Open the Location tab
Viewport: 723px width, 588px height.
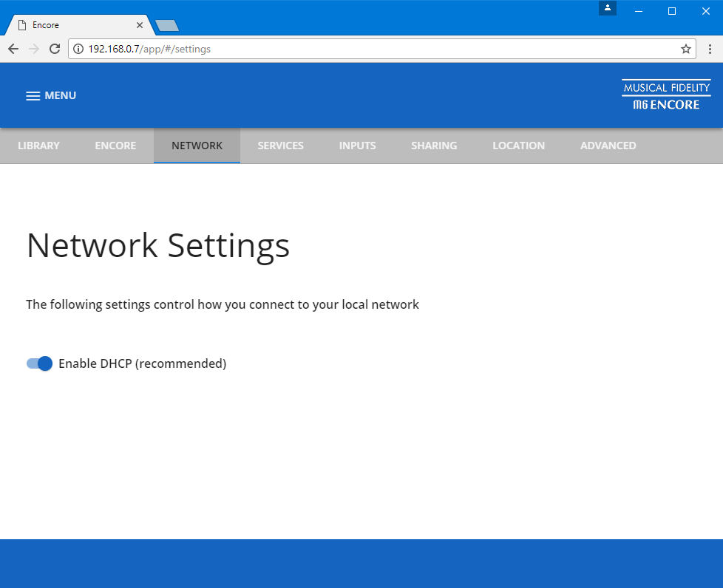point(518,146)
